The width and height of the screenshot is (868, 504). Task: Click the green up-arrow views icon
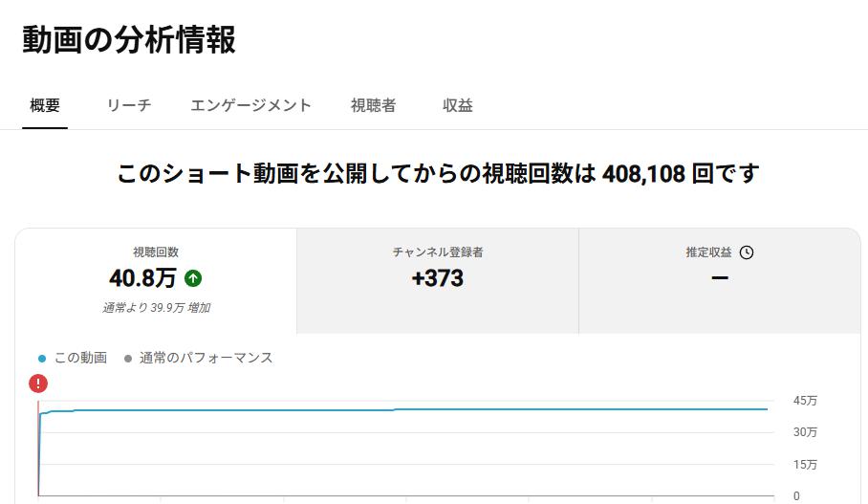coord(193,278)
